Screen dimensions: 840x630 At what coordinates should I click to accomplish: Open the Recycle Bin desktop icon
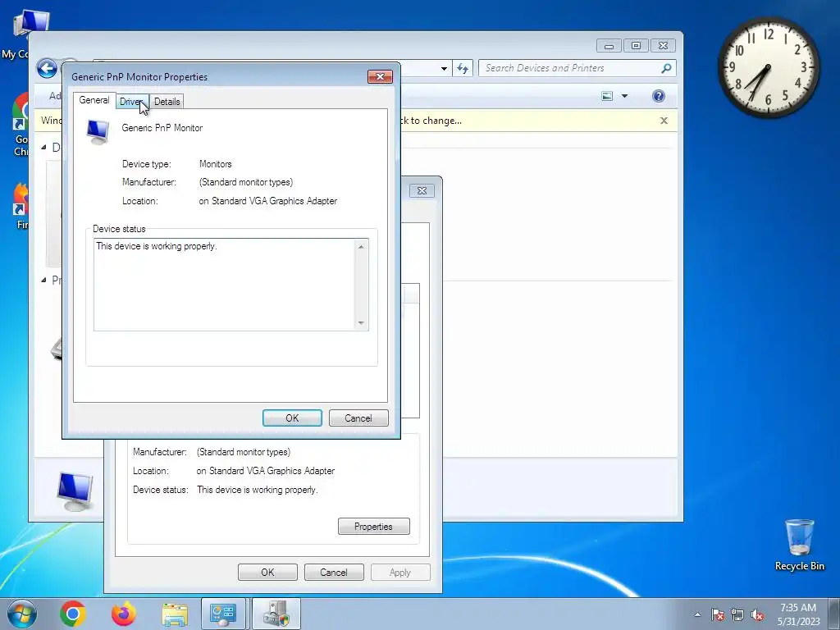799,545
